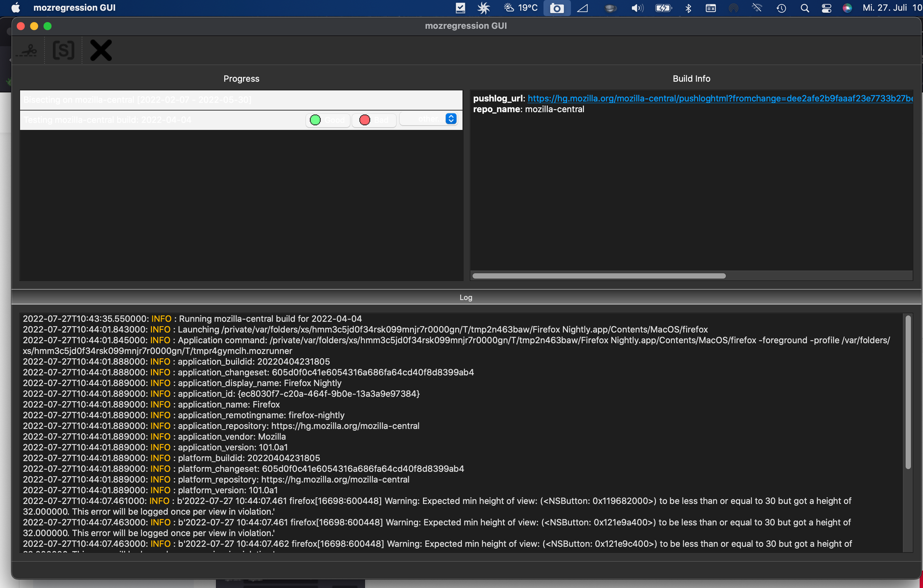Image resolution: width=923 pixels, height=588 pixels.
Task: Click the Bluetooth menu bar icon
Action: tap(688, 8)
